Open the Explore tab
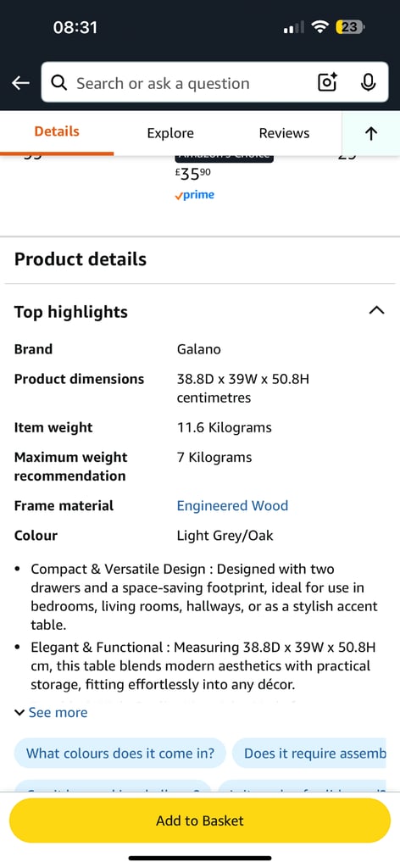This screenshot has height=868, width=400. [170, 133]
